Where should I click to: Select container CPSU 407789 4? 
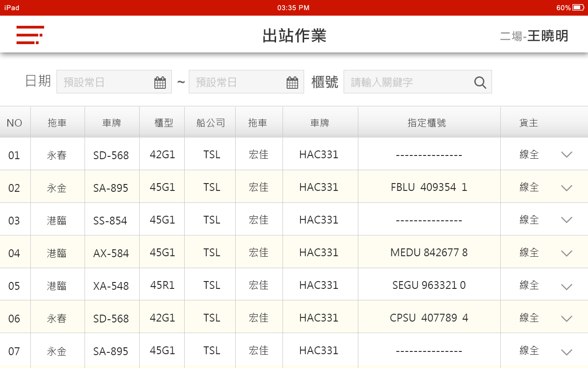[x=429, y=318]
